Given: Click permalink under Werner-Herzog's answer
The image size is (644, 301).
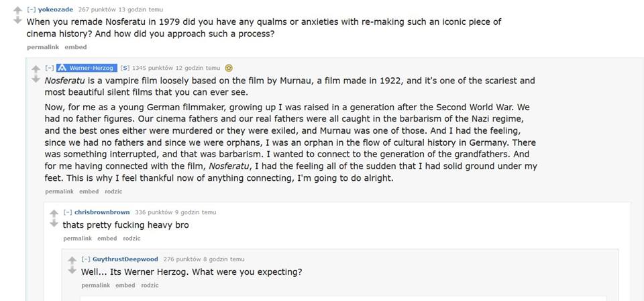Looking at the screenshot, I should [59, 191].
